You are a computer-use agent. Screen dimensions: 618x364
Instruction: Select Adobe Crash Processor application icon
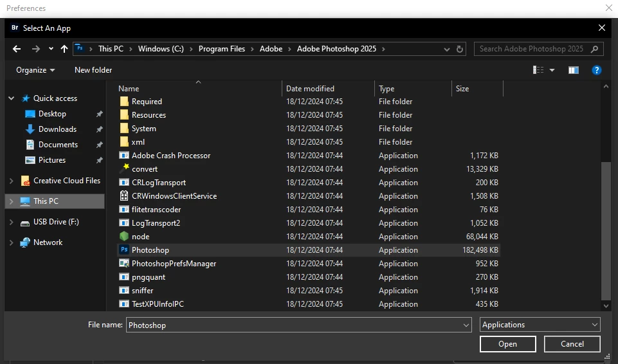(x=124, y=155)
